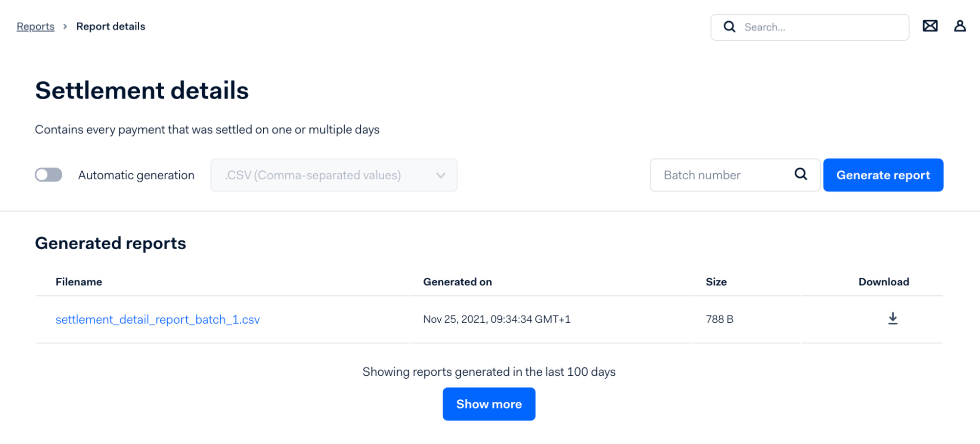This screenshot has width=980, height=444.
Task: Click the Generated on column header
Action: point(457,282)
